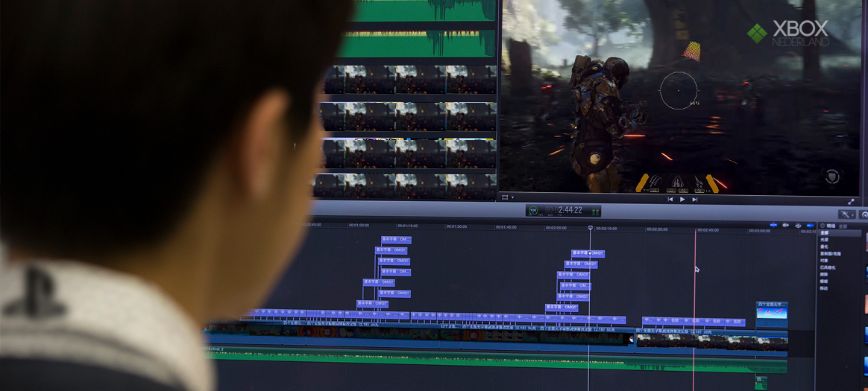Click the white playhead handle on the ruler
This screenshot has width=868, height=391.
click(x=590, y=228)
